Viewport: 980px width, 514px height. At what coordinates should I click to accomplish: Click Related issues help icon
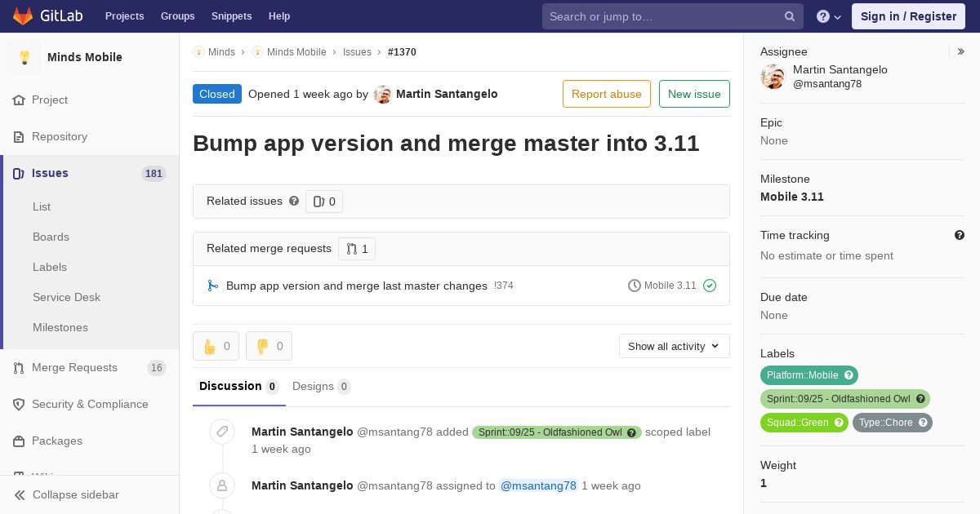tap(294, 201)
